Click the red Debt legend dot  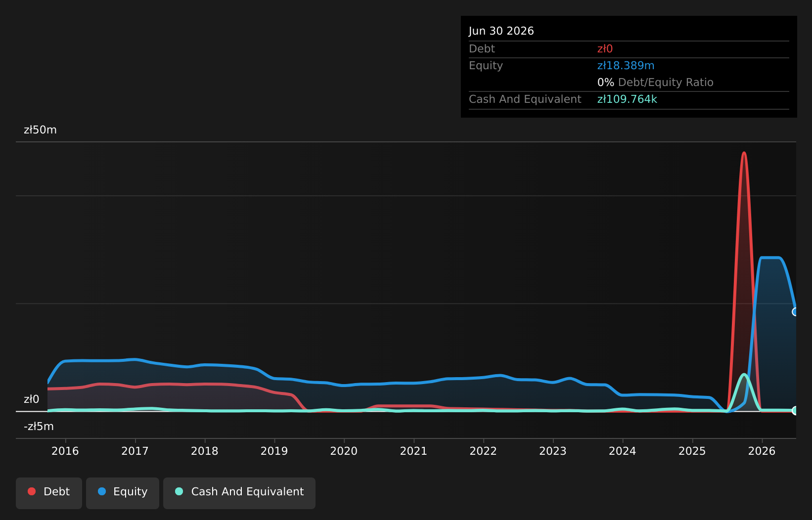coord(32,491)
